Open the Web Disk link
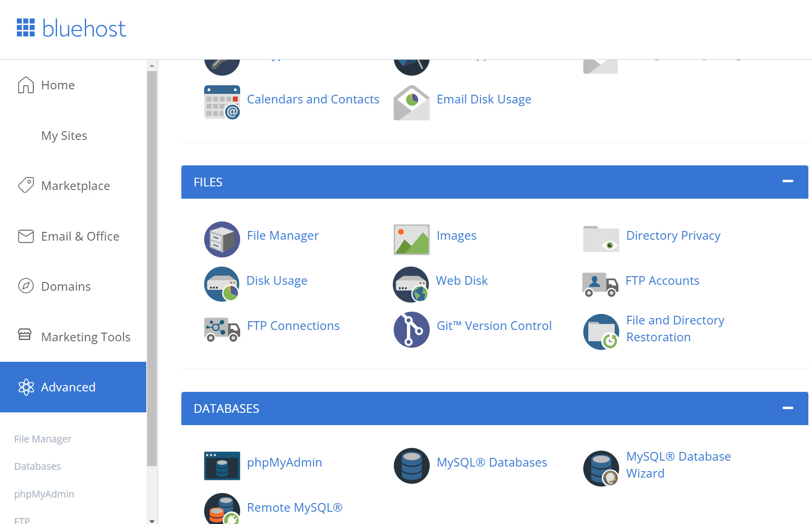The image size is (812, 524). pyautogui.click(x=462, y=281)
